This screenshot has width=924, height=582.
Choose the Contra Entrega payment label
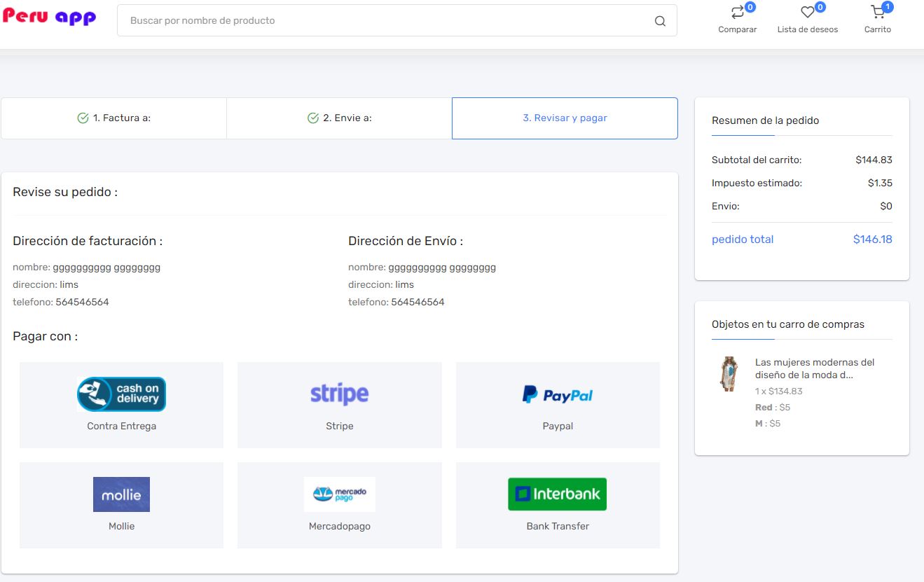click(121, 426)
